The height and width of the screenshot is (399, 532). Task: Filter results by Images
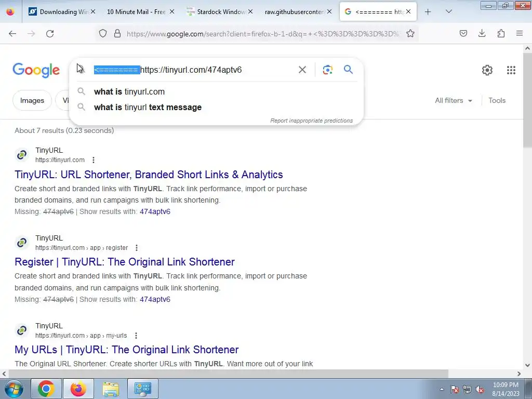click(x=32, y=100)
